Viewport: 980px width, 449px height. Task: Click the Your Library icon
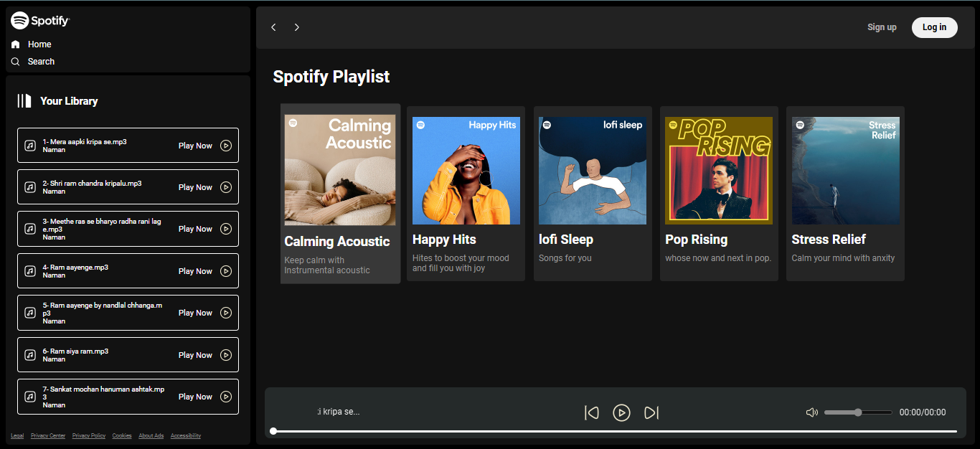(24, 101)
